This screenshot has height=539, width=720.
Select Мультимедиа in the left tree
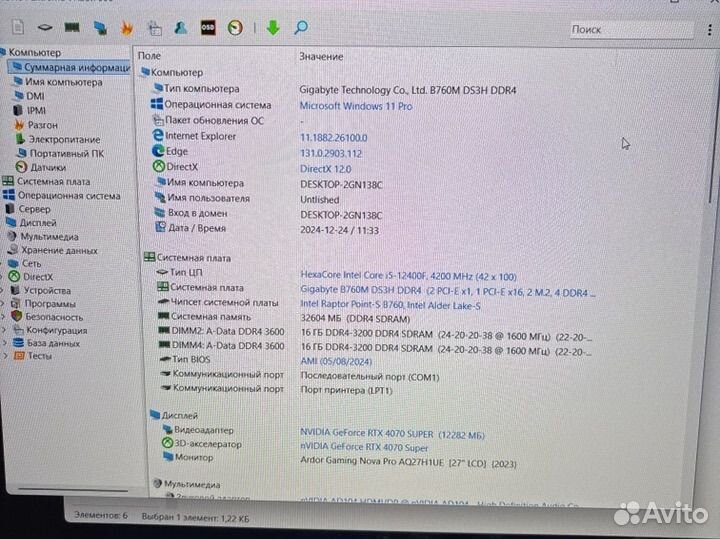coord(42,237)
